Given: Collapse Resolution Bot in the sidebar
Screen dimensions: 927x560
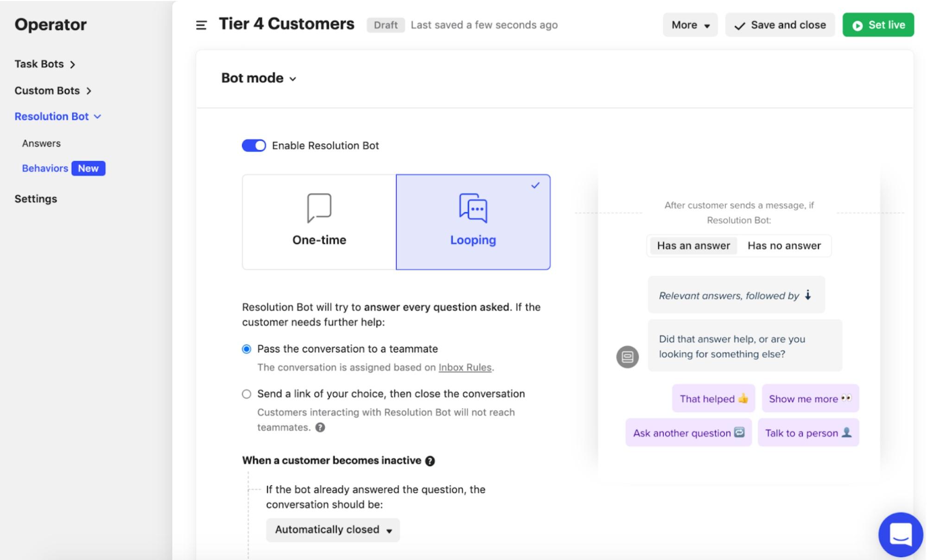Looking at the screenshot, I should [x=58, y=116].
